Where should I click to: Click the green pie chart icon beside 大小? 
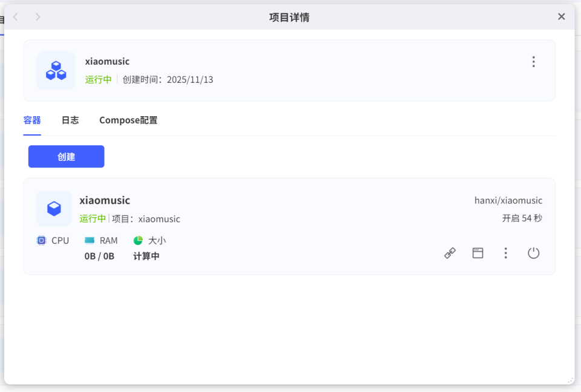137,240
